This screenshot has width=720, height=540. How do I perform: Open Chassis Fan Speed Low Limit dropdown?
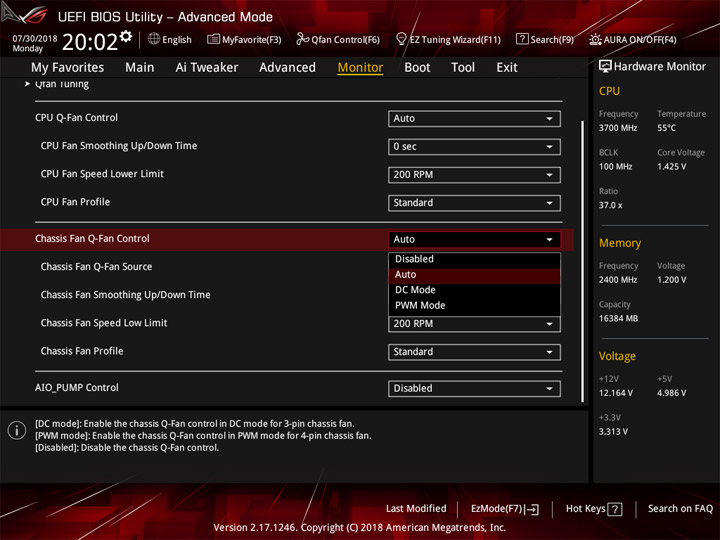(474, 324)
